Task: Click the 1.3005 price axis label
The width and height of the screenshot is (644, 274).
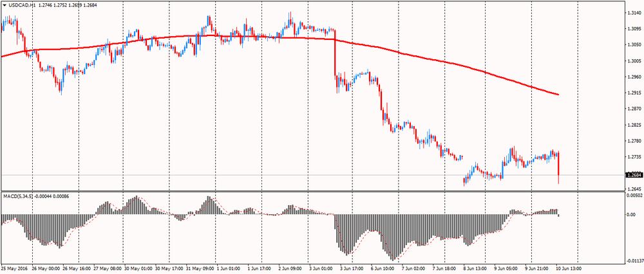Action: tap(633, 61)
